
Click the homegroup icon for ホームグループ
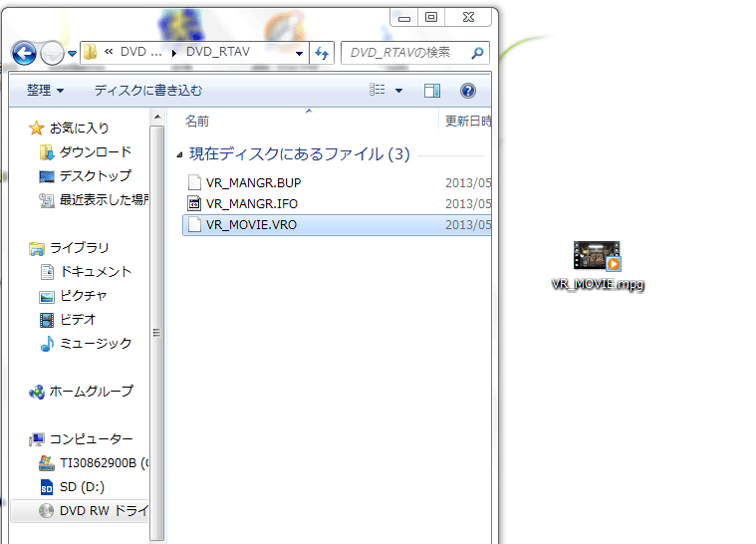click(37, 393)
